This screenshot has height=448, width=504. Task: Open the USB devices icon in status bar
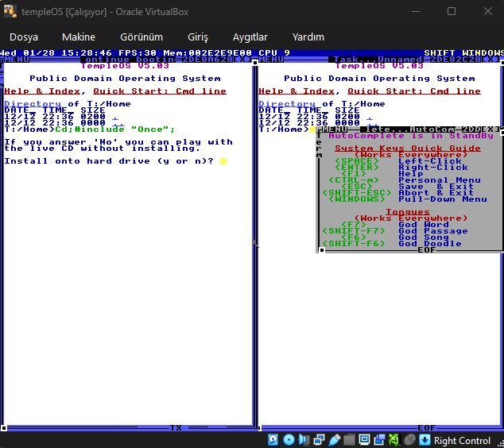(335, 439)
